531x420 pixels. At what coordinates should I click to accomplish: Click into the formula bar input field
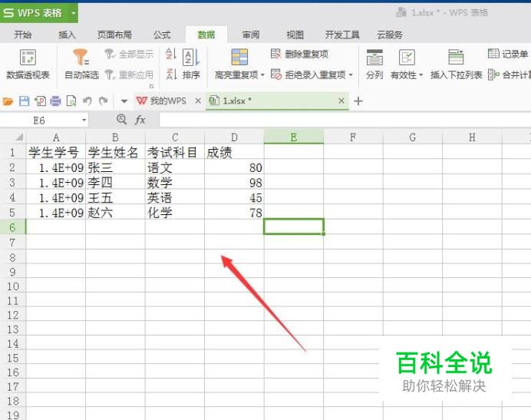pyautogui.click(x=345, y=120)
